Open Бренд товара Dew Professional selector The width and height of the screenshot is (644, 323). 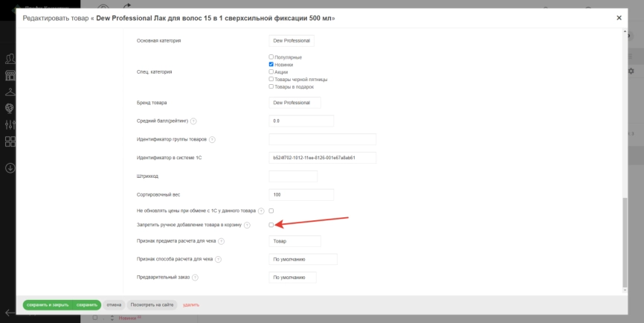pos(295,103)
